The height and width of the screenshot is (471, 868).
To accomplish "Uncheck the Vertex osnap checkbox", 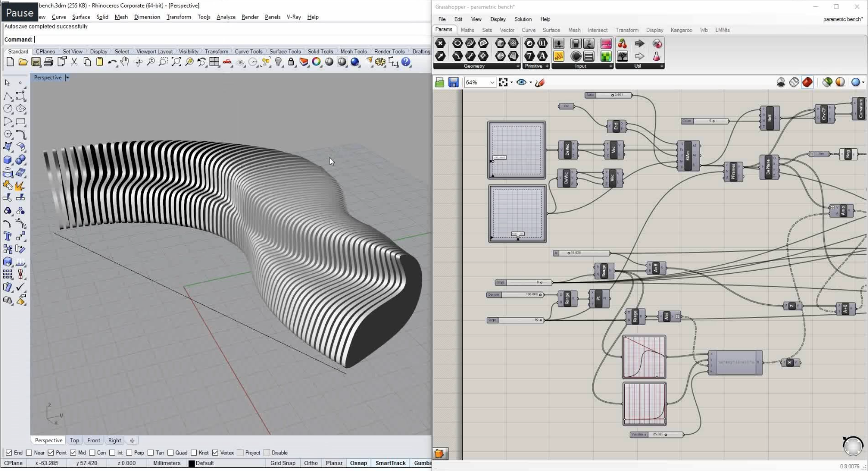I will pyautogui.click(x=215, y=453).
